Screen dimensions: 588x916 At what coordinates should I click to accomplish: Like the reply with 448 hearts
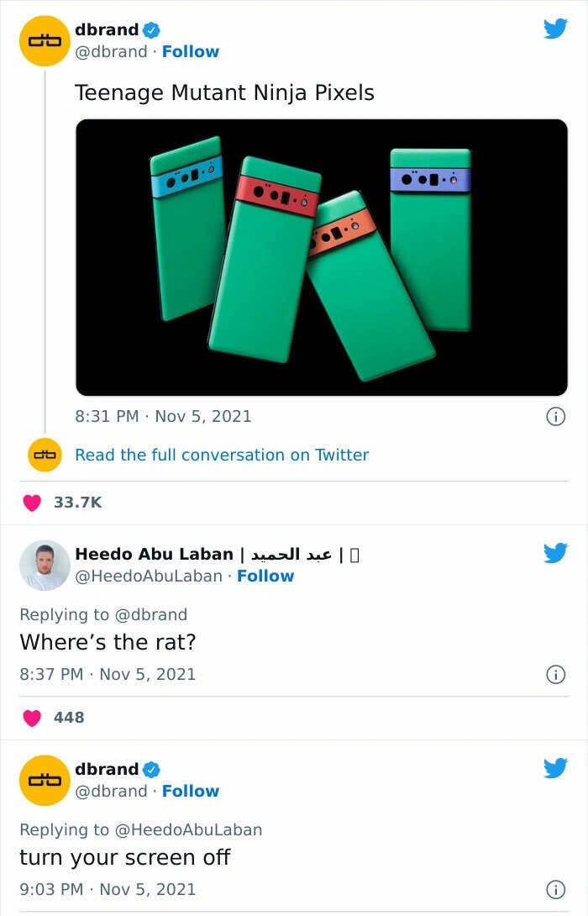click(32, 718)
